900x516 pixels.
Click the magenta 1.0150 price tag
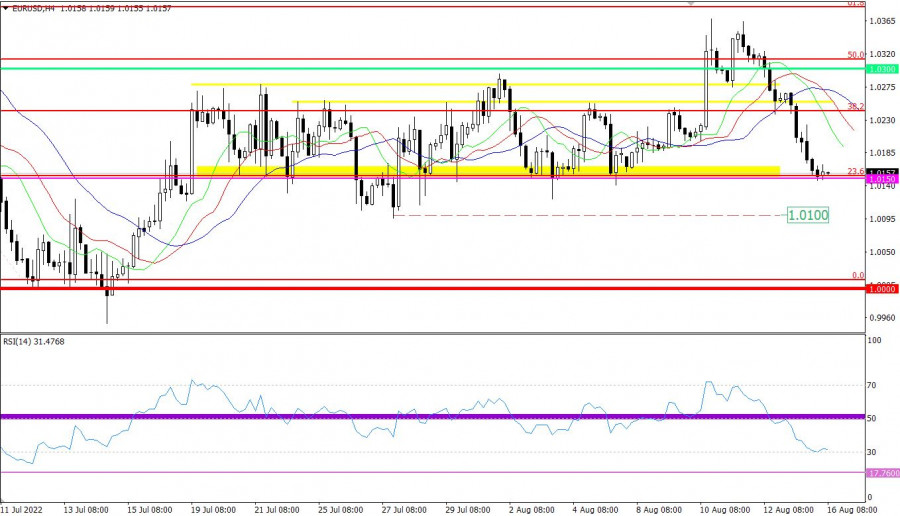point(882,179)
